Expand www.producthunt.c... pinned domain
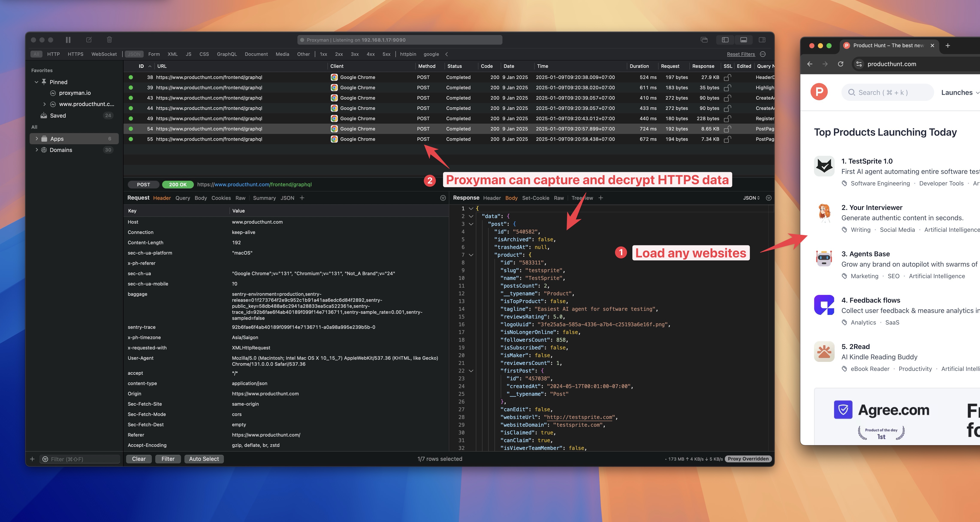This screenshot has height=522, width=980. 45,104
